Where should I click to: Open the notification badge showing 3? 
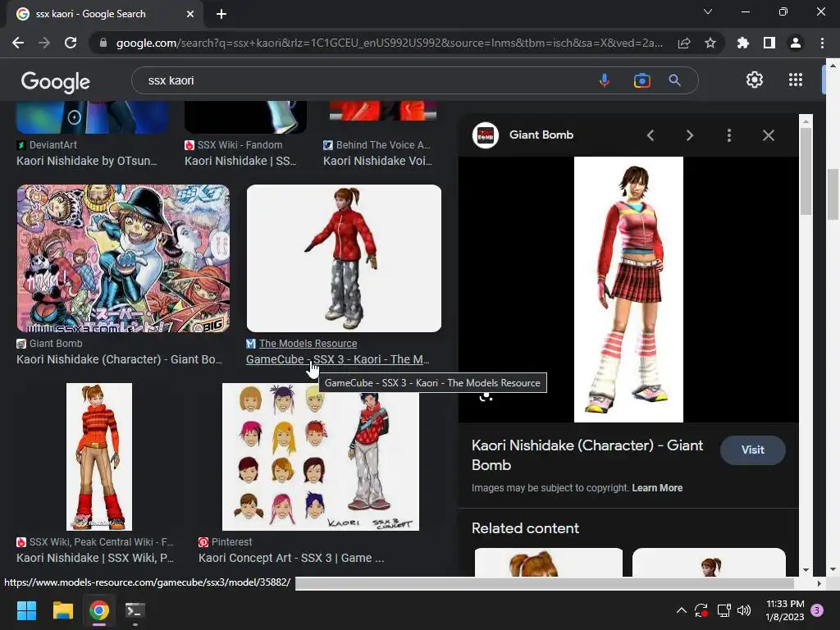pyautogui.click(x=817, y=610)
